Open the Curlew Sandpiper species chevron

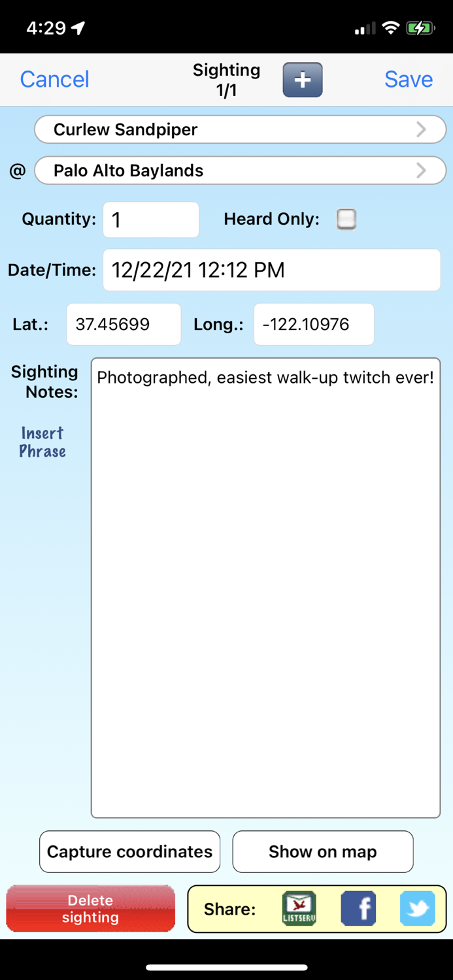(422, 129)
